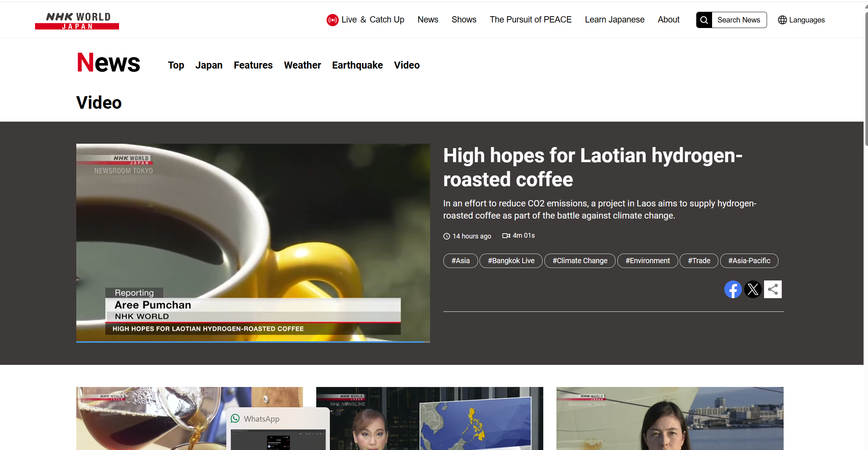
Task: Click the video progress bar
Action: 253,342
